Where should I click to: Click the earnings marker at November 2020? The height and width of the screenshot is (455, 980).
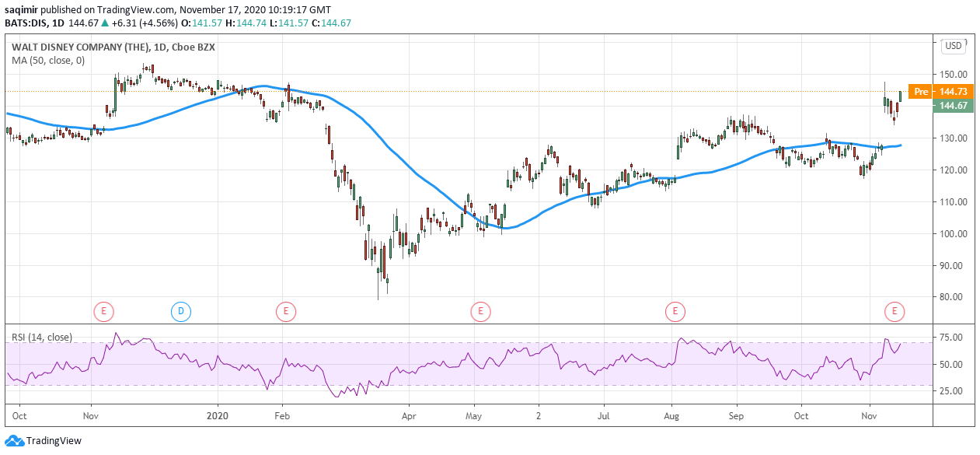pos(895,312)
